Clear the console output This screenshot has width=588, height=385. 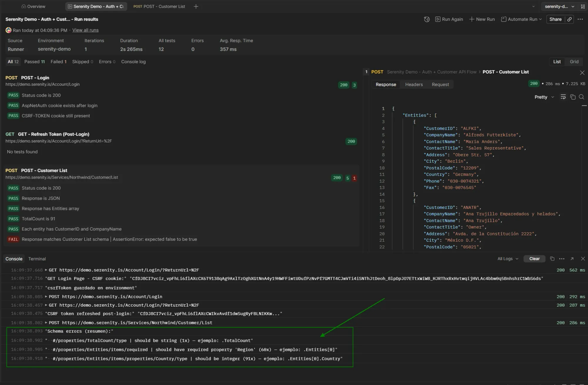534,259
